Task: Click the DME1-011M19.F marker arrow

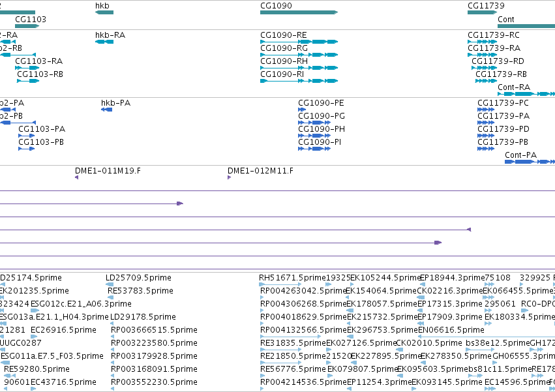Action: pos(77,178)
